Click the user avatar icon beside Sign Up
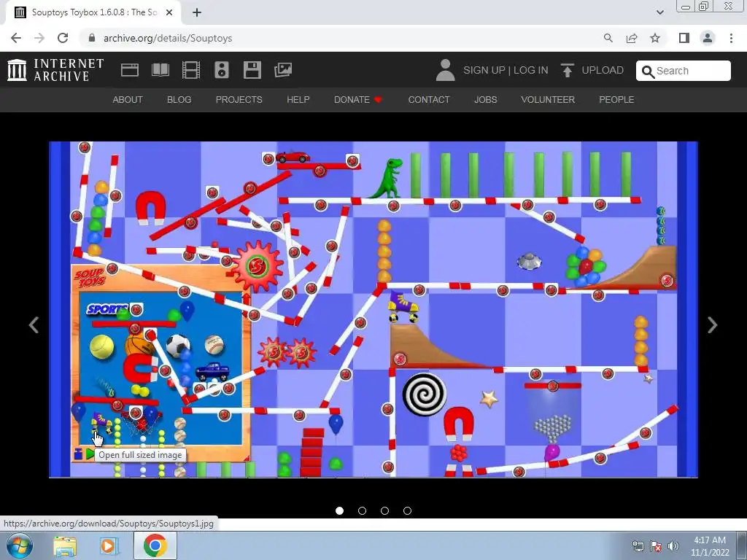 [446, 70]
